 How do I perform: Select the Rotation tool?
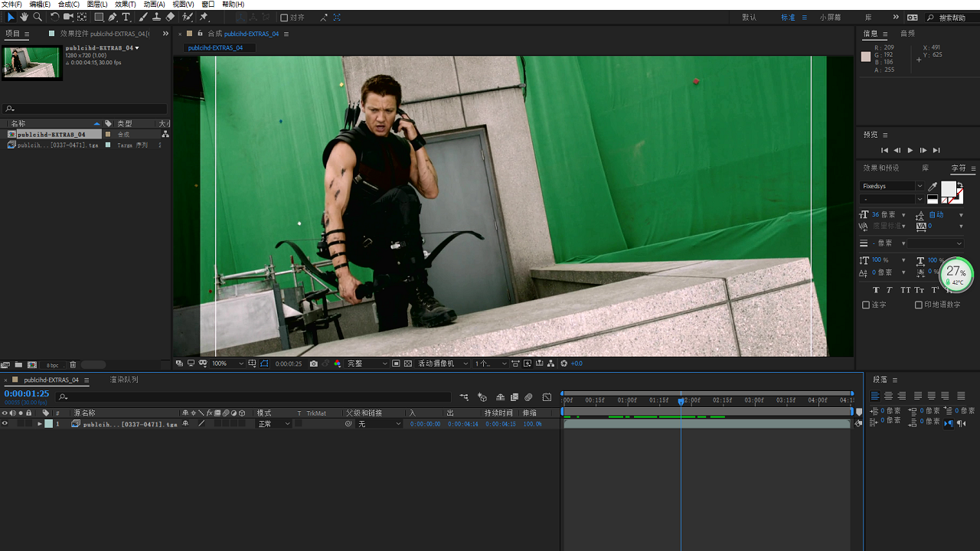point(54,17)
